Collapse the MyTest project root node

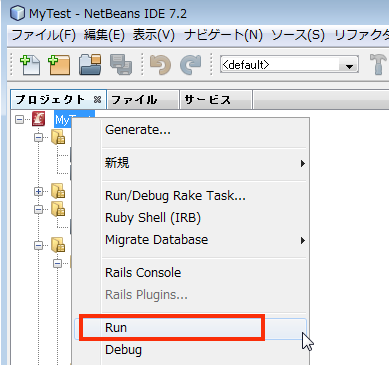pos(20,119)
